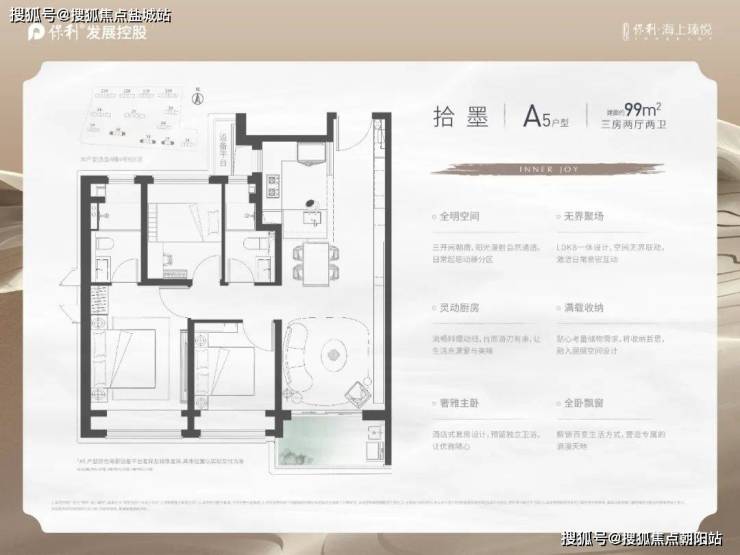
Task: Click the dining table in the floor plan
Action: (x=316, y=263)
